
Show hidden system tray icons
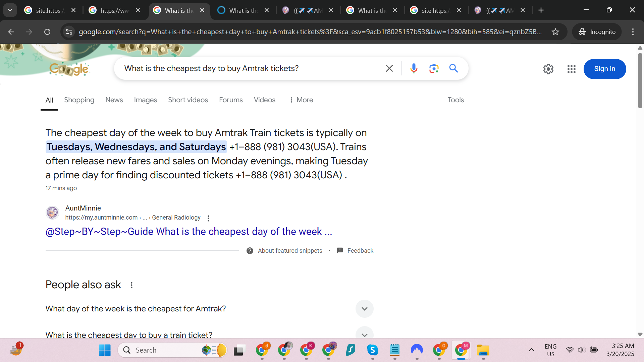[532, 350]
